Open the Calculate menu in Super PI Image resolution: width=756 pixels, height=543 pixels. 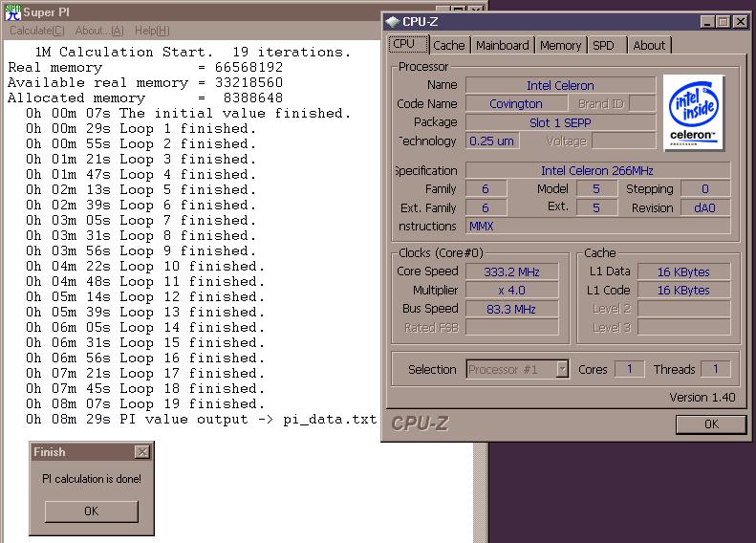37,31
